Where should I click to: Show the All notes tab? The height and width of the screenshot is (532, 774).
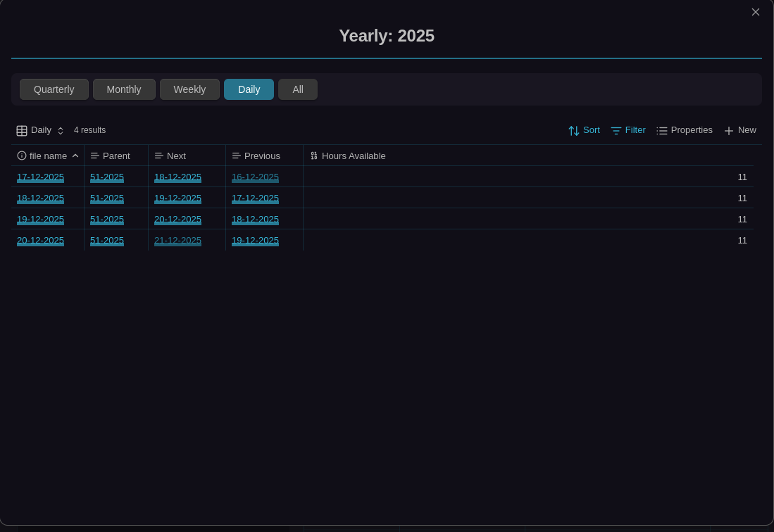(x=298, y=89)
